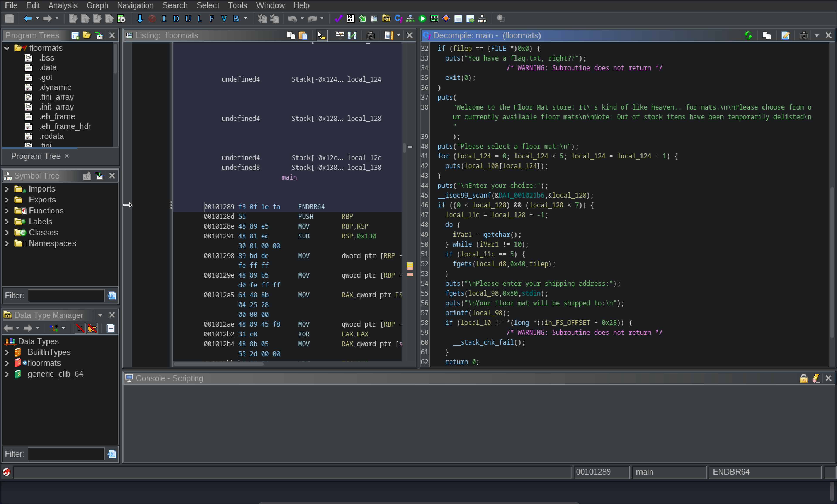The width and height of the screenshot is (837, 504).
Task: Click the Re-decompile refresh icon
Action: (x=748, y=35)
